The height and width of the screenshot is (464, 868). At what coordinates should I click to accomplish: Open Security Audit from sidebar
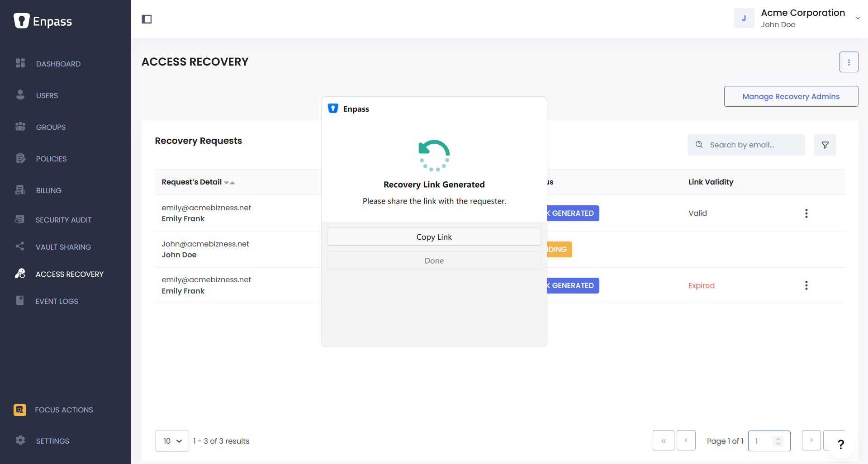pyautogui.click(x=63, y=220)
